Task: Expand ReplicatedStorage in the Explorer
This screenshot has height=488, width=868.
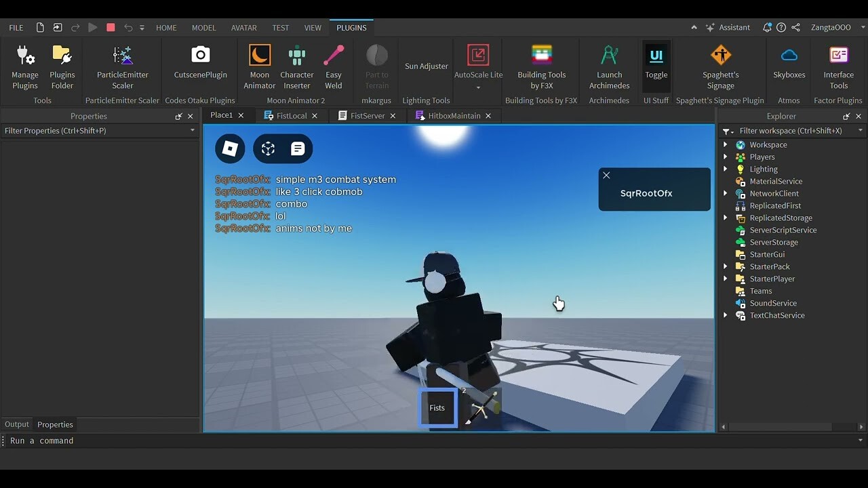Action: [x=726, y=218]
